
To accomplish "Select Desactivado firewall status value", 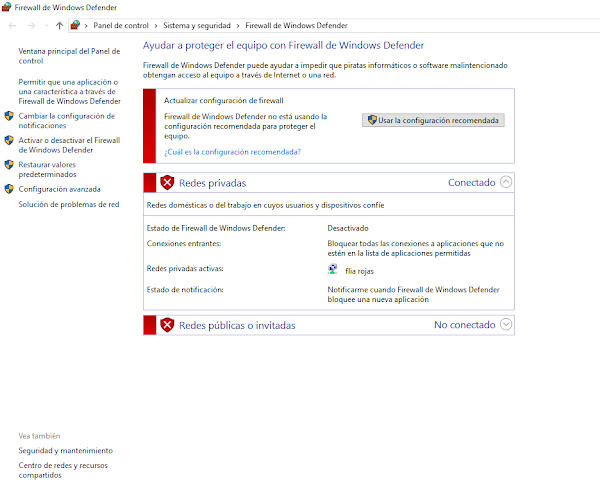I will [x=348, y=228].
